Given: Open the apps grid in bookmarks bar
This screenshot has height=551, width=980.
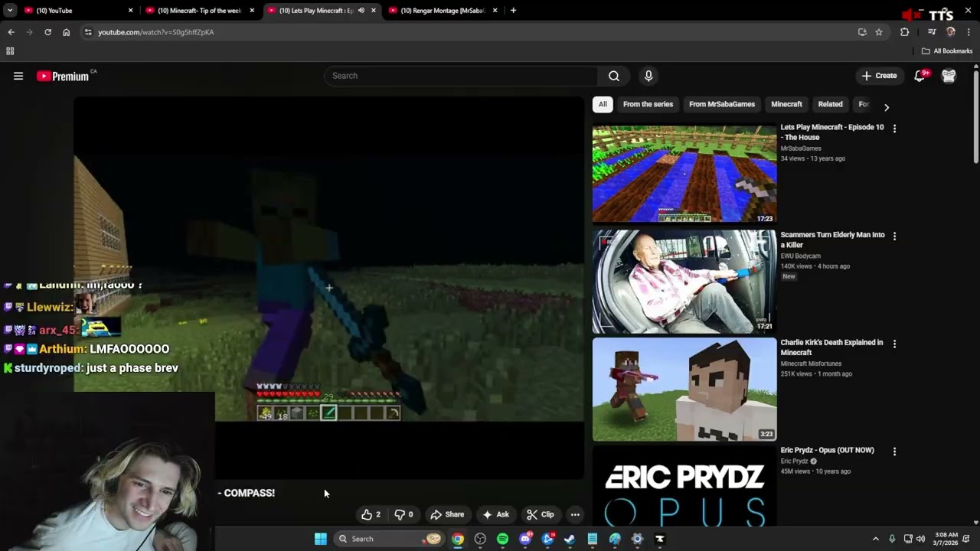Looking at the screenshot, I should pyautogui.click(x=10, y=51).
